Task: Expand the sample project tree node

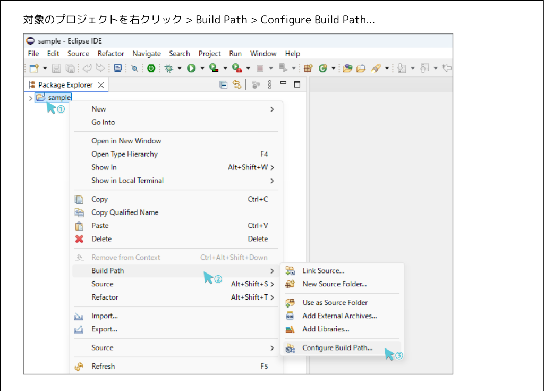Action: [x=30, y=98]
